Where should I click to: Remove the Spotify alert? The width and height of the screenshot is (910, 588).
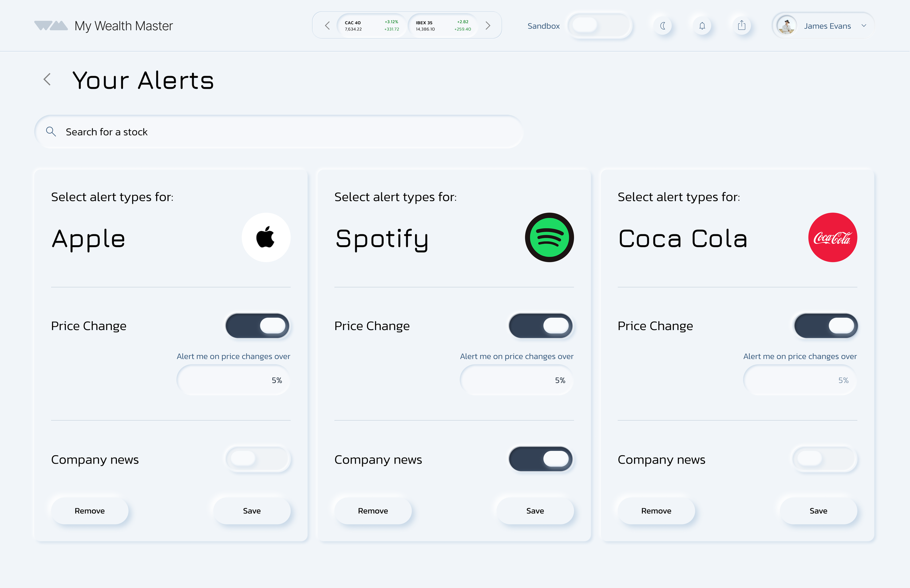pos(373,511)
